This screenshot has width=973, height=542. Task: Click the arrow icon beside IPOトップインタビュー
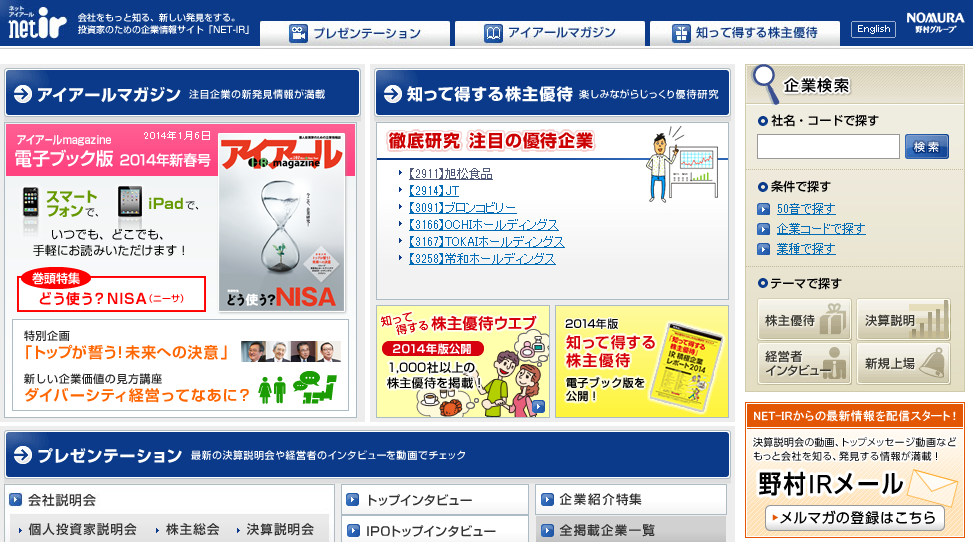pyautogui.click(x=352, y=531)
